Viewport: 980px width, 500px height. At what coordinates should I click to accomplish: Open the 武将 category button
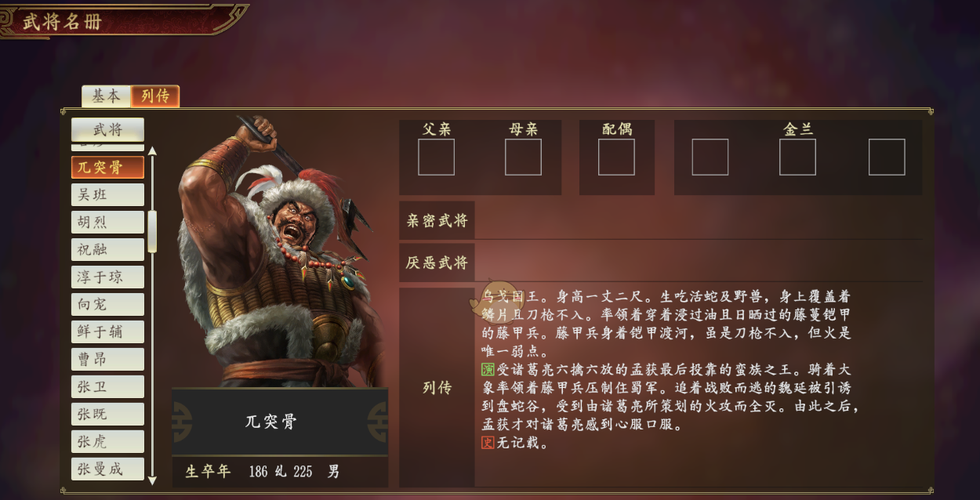[x=107, y=129]
